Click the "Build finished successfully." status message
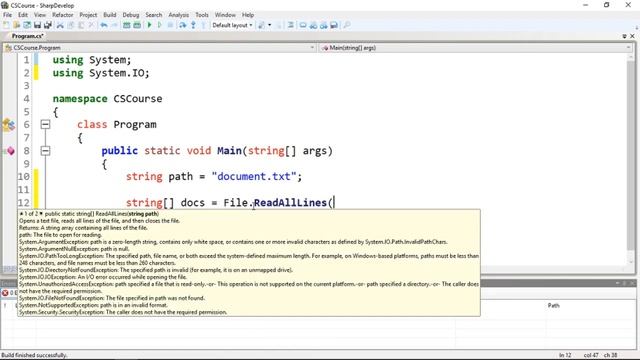 (34, 355)
